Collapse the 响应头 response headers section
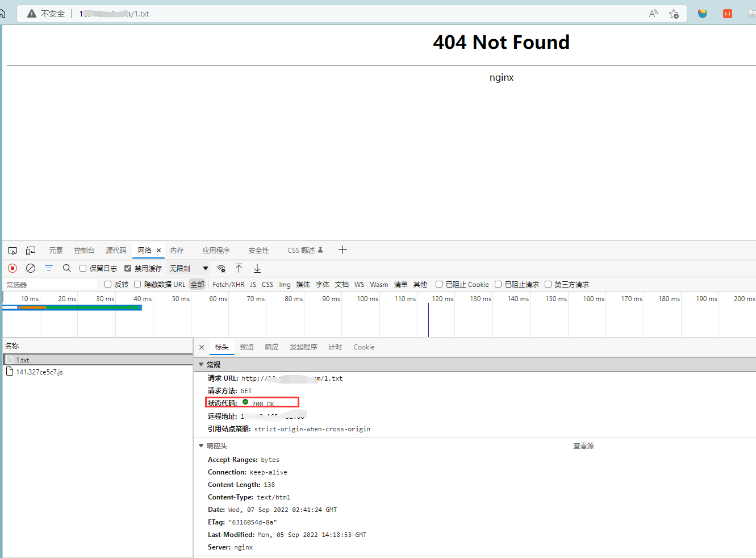Screen dimensions: 756x558 [x=201, y=446]
